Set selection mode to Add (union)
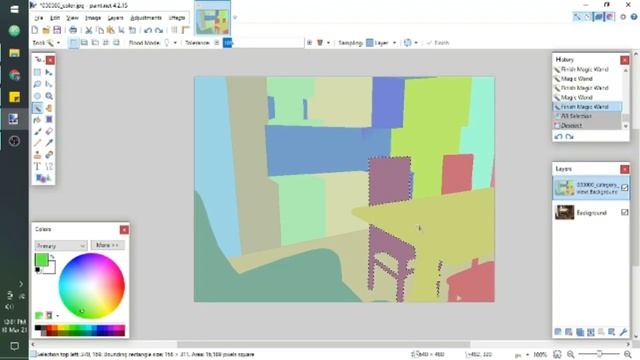Viewport: 640px width, 360px height. [x=84, y=42]
